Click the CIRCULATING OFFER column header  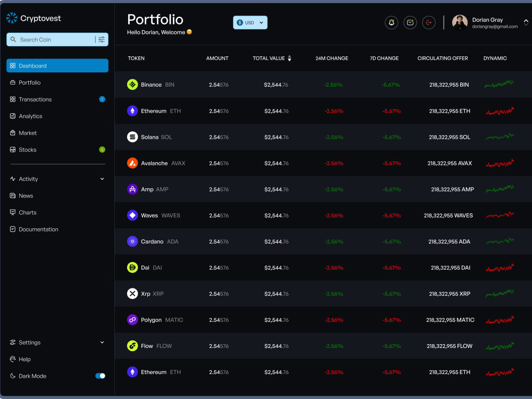[x=443, y=59]
